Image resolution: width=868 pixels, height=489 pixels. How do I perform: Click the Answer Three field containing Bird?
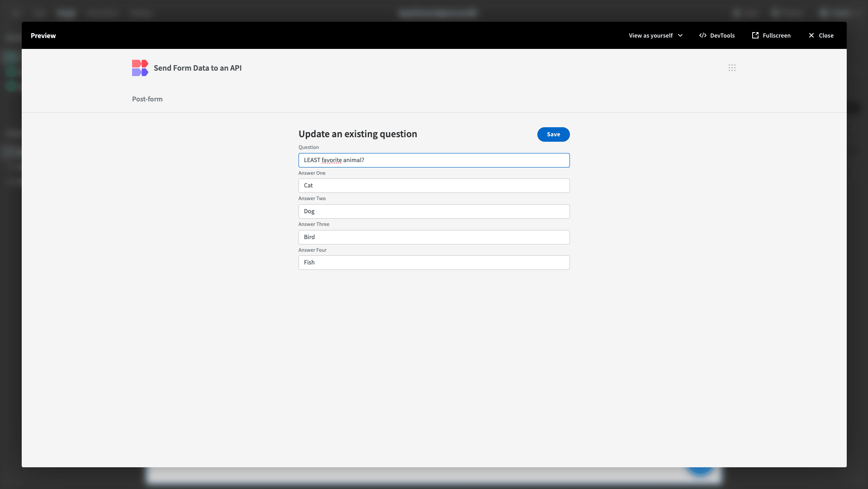(434, 237)
